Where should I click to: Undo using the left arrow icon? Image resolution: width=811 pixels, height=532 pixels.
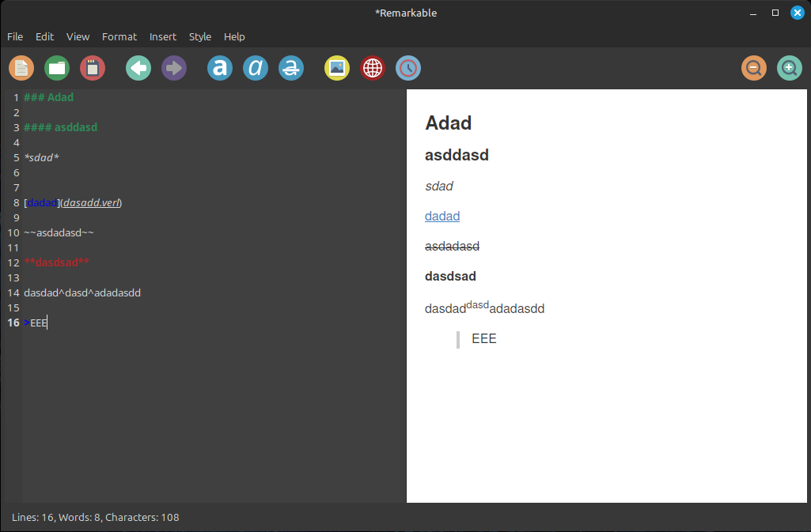coord(138,68)
